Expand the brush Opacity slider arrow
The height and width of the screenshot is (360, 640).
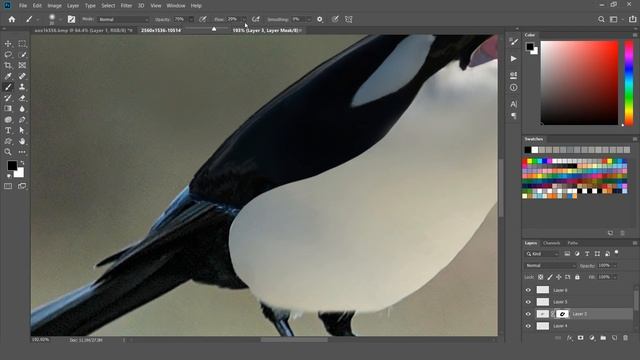[191, 19]
